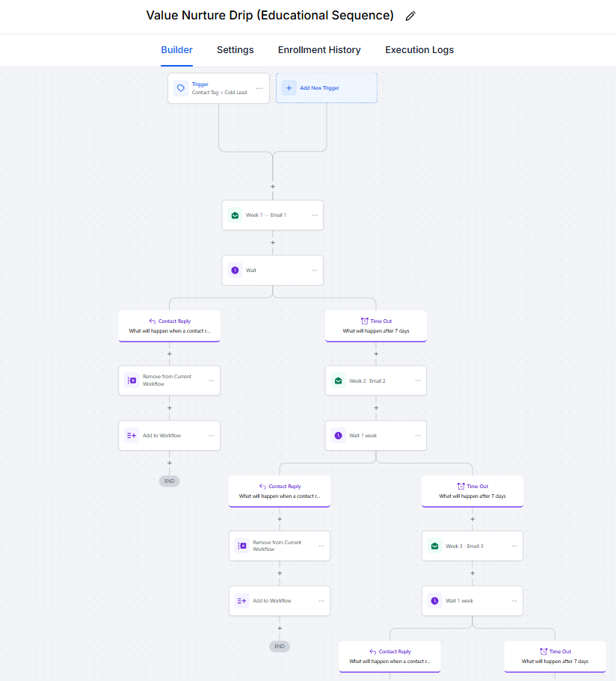Open the Enrollment History tab
This screenshot has width=616, height=681.
[x=319, y=50]
